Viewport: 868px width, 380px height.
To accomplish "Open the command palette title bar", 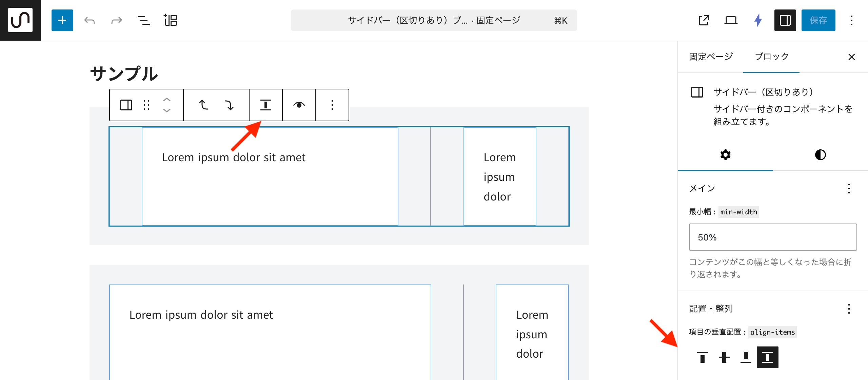I will (433, 20).
